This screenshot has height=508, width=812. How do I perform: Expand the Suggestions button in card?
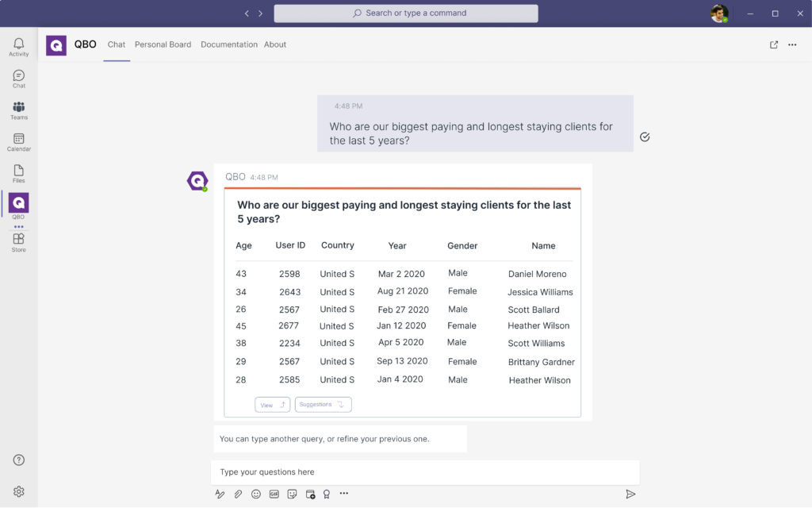[323, 405]
